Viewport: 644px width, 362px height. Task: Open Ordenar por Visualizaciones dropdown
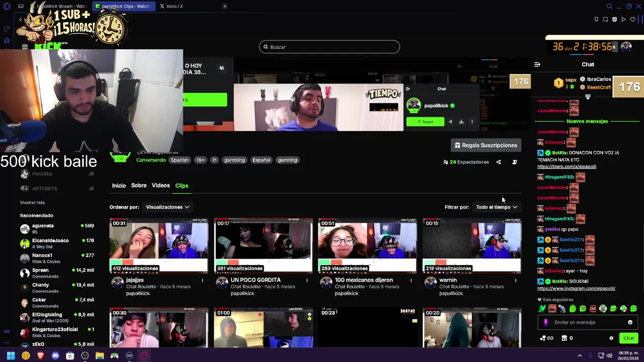(168, 207)
